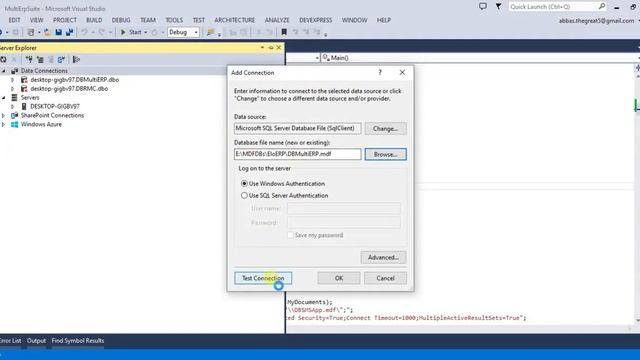Select Use SQL Server Authentication radio button

click(244, 196)
